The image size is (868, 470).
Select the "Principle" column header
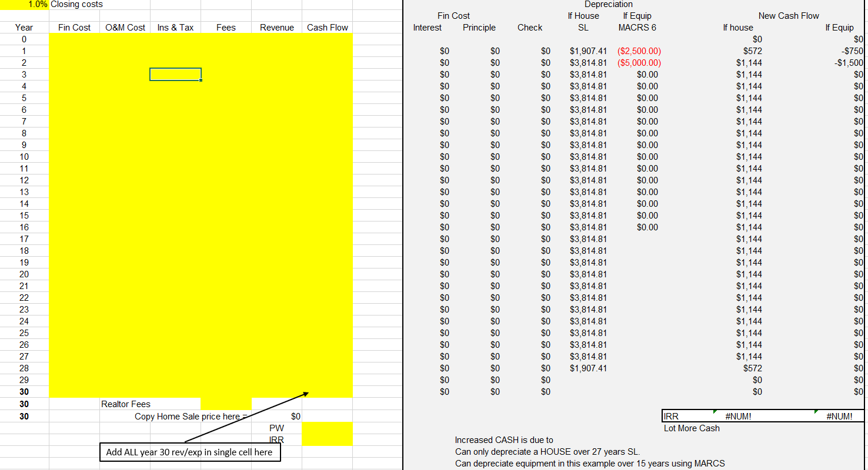point(479,27)
